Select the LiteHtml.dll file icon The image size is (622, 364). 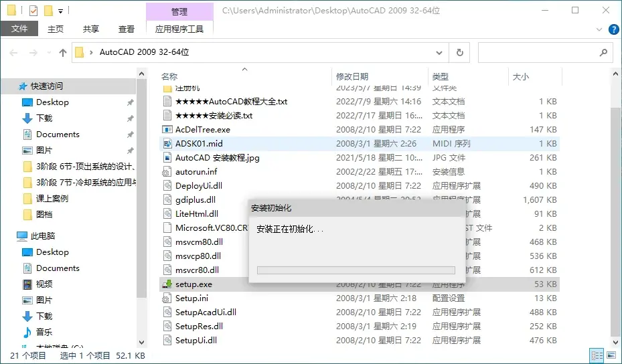167,213
